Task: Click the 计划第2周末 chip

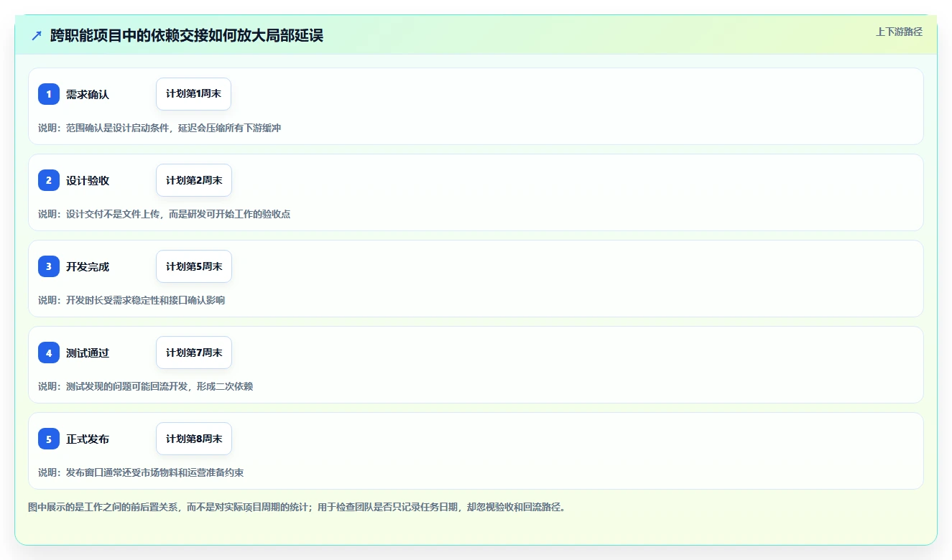Action: (x=194, y=180)
